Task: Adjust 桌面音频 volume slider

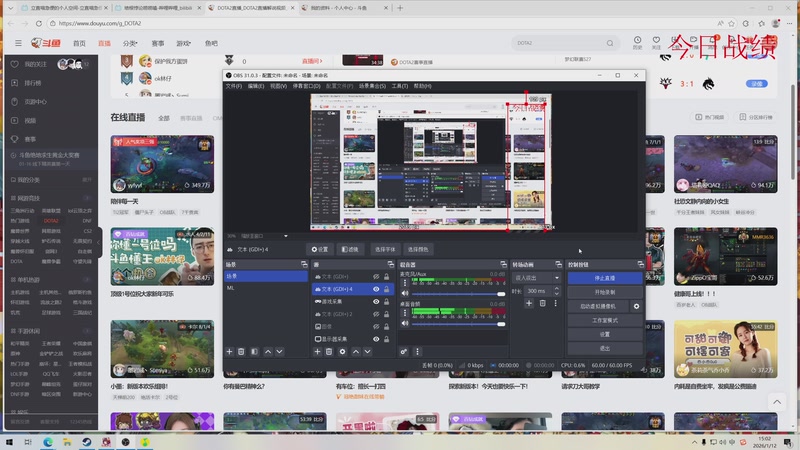Action: click(458, 324)
